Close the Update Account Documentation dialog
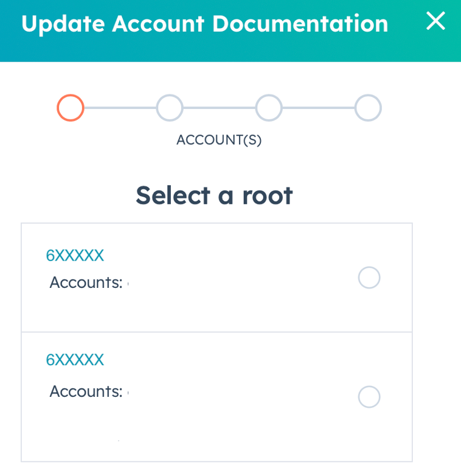 point(435,22)
